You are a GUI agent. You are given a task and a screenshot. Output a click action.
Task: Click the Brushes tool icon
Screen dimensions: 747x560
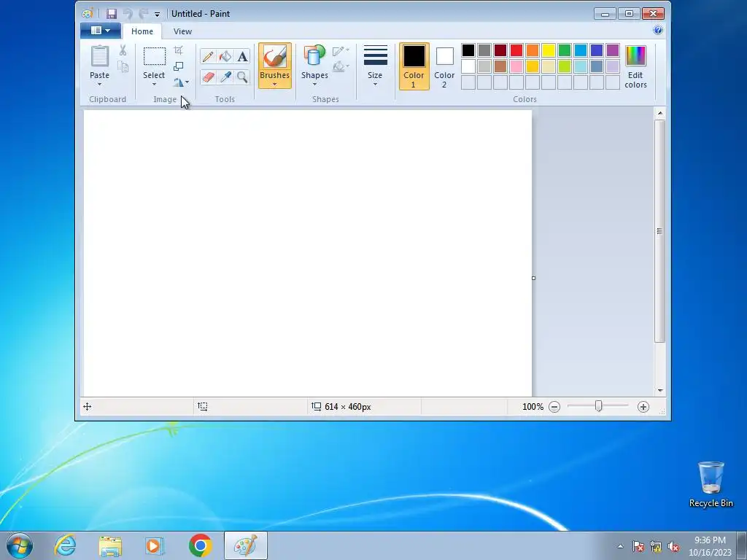pos(275,57)
